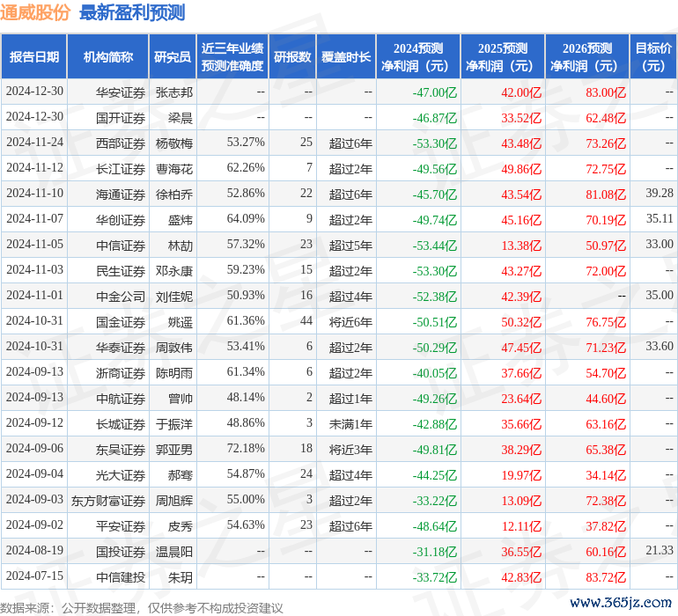Click institution name 光大证券
This screenshot has width=678, height=616.
(121, 475)
